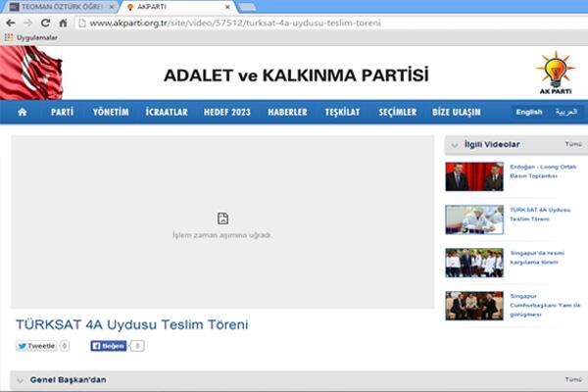This screenshot has width=588, height=392.
Task: Reload the page with the refresh icon
Action: click(x=45, y=23)
